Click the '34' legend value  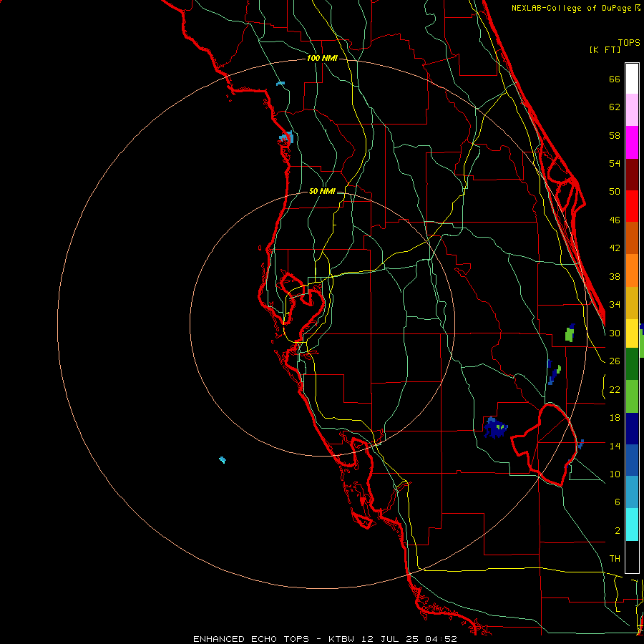(x=615, y=304)
